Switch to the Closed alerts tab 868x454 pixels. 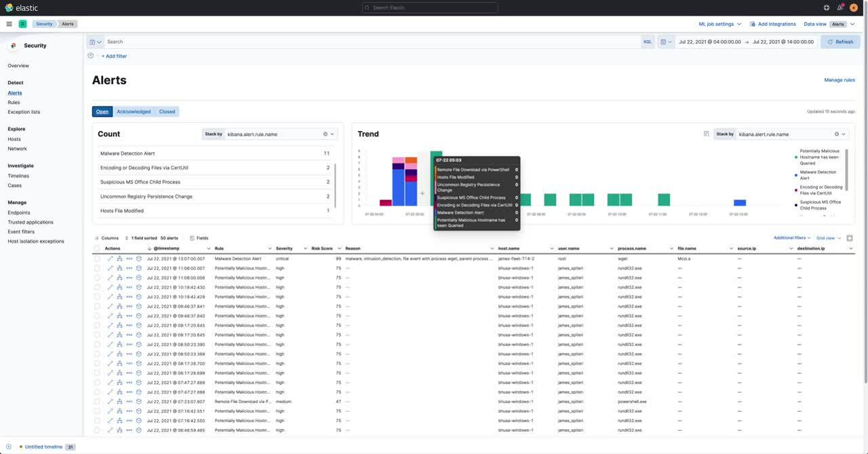point(167,111)
